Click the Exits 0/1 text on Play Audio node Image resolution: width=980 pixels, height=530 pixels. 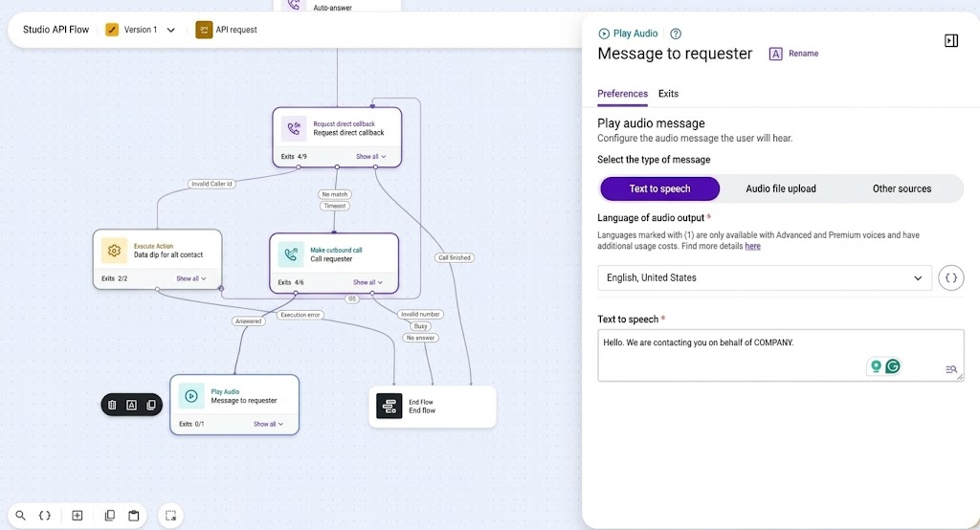click(191, 424)
